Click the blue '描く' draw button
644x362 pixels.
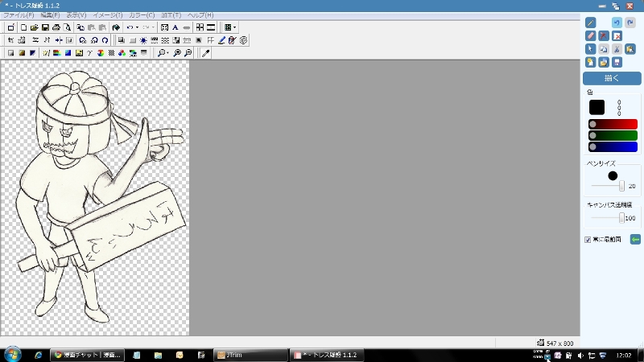pyautogui.click(x=612, y=78)
